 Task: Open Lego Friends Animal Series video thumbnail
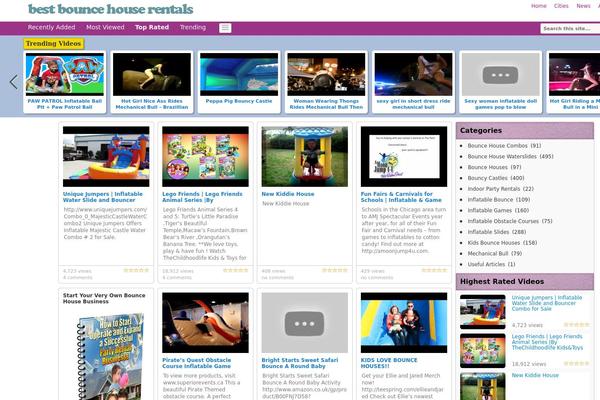[x=205, y=157]
